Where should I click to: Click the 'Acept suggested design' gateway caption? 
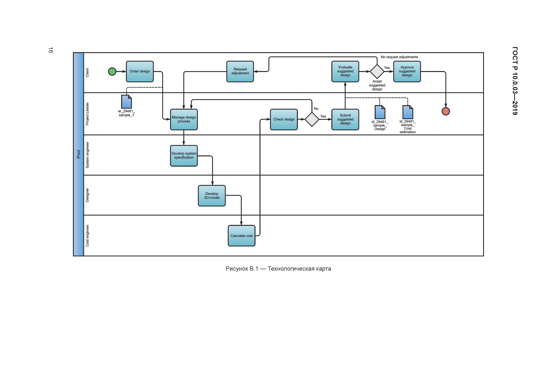tap(377, 85)
